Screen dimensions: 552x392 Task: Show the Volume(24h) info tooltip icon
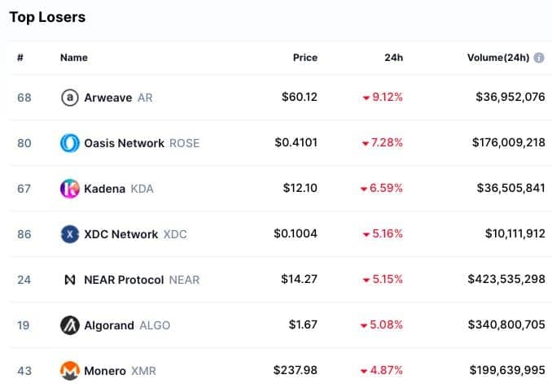pyautogui.click(x=539, y=58)
